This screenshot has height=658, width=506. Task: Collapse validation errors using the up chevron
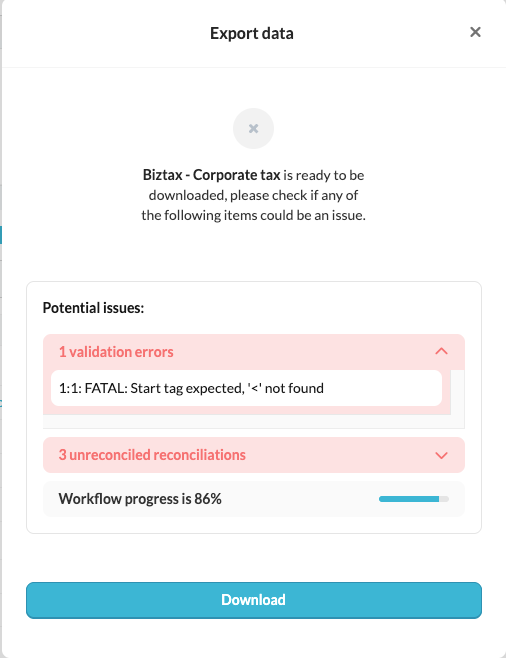(441, 351)
